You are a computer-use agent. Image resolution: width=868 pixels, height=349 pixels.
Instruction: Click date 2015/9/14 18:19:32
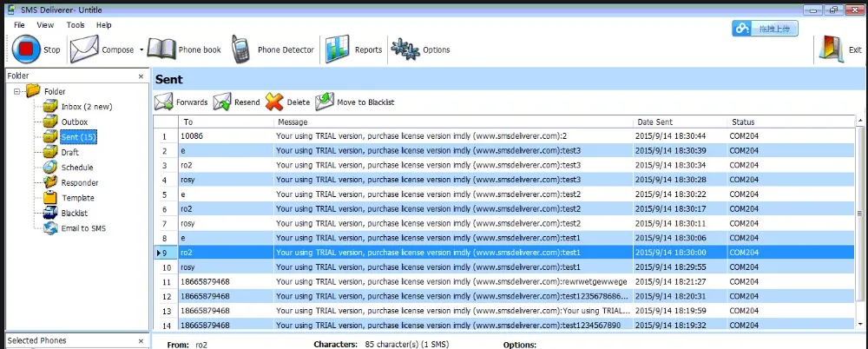point(670,326)
